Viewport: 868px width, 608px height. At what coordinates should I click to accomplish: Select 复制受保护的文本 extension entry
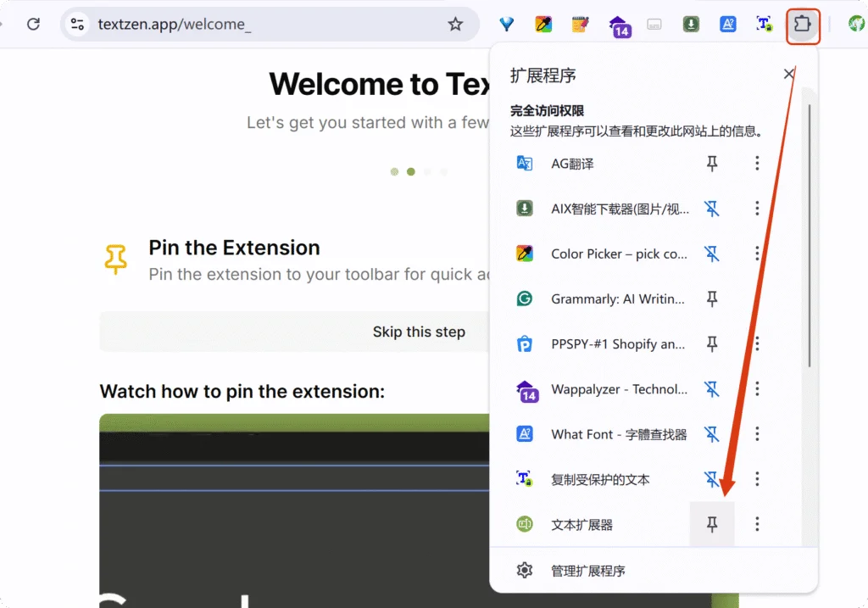pos(600,480)
